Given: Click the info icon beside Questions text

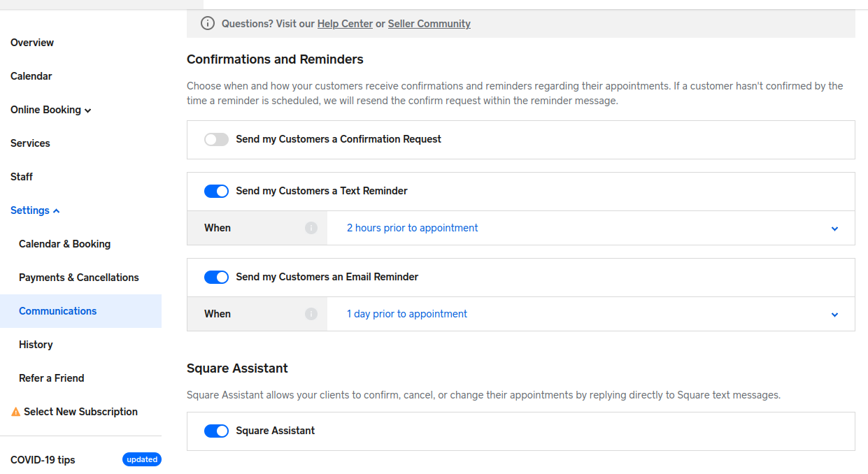Looking at the screenshot, I should coord(208,24).
